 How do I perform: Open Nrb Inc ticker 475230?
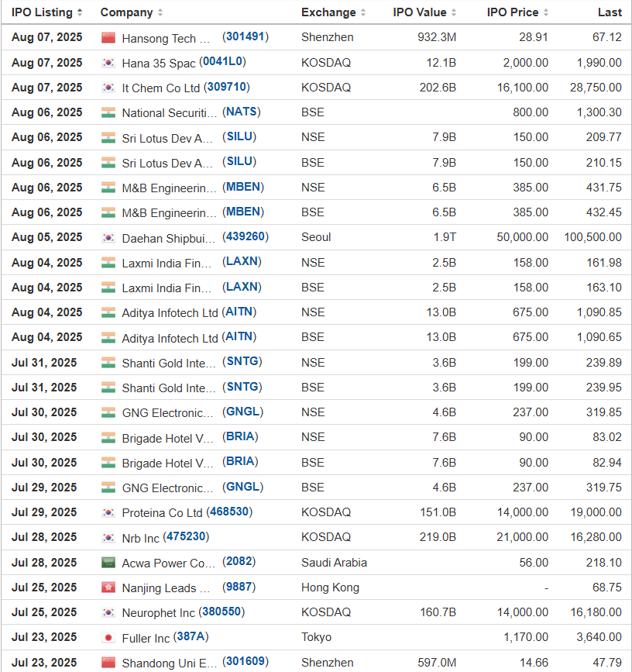(x=186, y=536)
